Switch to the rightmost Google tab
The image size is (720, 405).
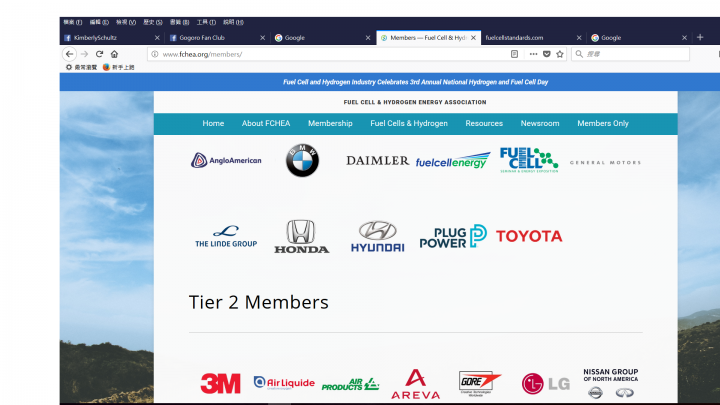(639, 38)
